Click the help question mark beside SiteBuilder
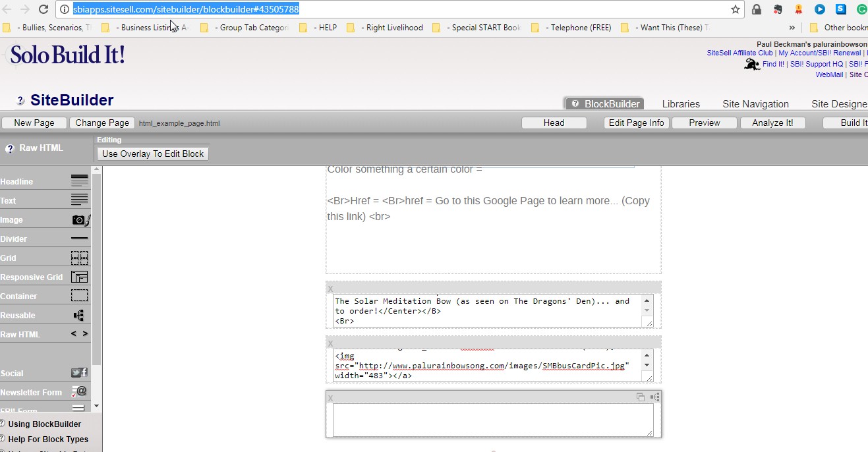Viewport: 868px width, 452px height. tap(20, 101)
